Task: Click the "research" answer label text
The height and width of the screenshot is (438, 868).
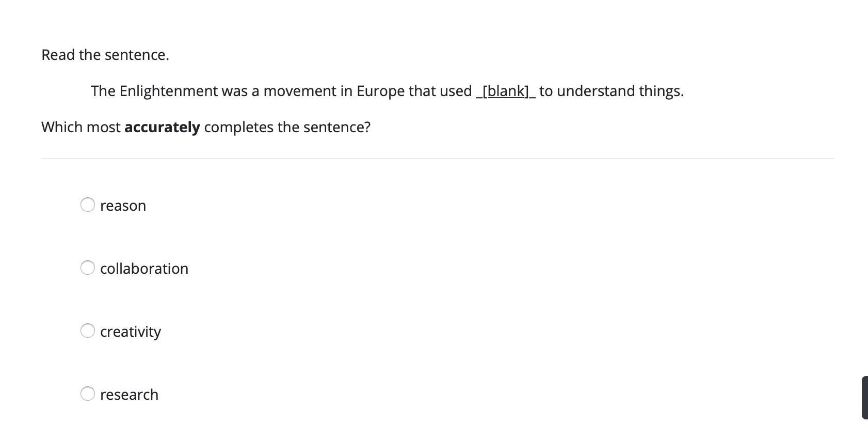Action: tap(129, 395)
